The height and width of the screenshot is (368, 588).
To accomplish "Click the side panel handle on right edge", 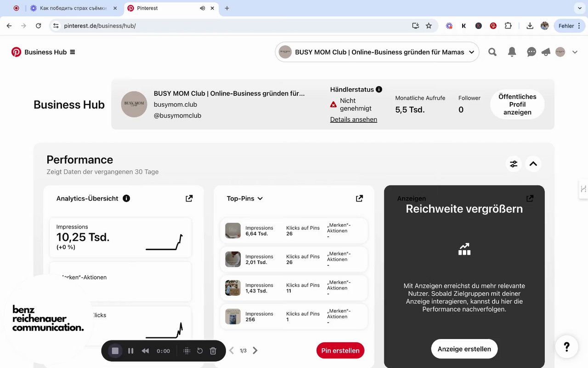I will click(x=583, y=189).
